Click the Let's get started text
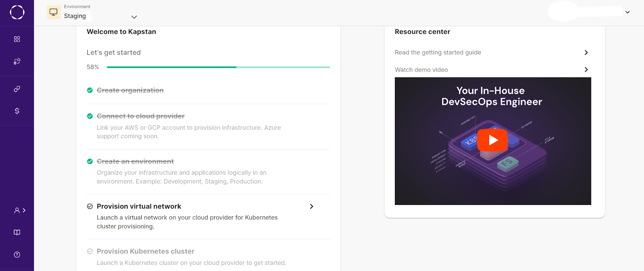Screen dimensions: 644x271 coord(114,52)
